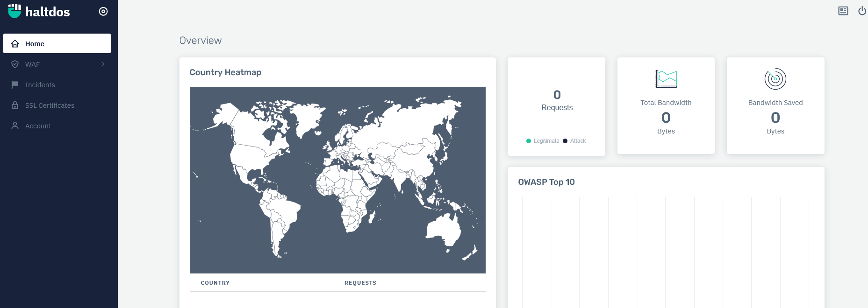Click the haltdos shield logo icon
Screen dimensions: 868x308
14,11
